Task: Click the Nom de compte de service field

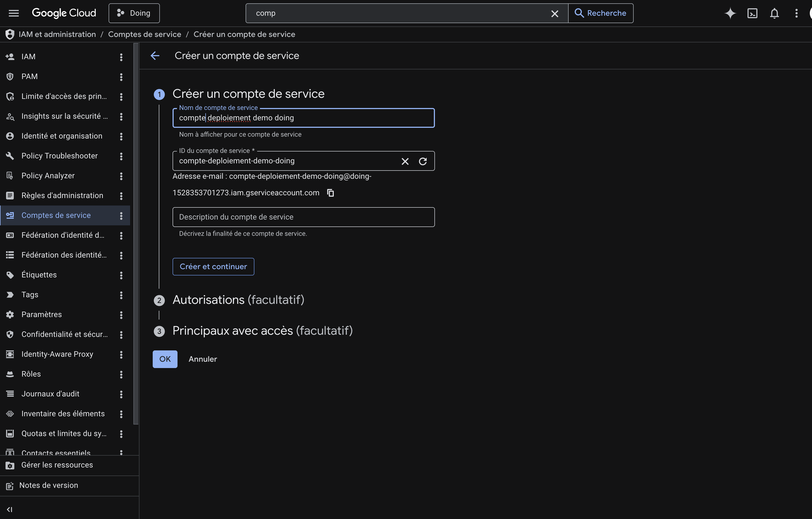Action: (x=303, y=118)
